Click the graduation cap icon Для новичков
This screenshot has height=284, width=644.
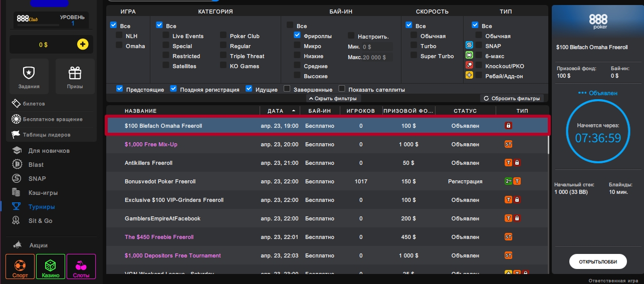(17, 150)
